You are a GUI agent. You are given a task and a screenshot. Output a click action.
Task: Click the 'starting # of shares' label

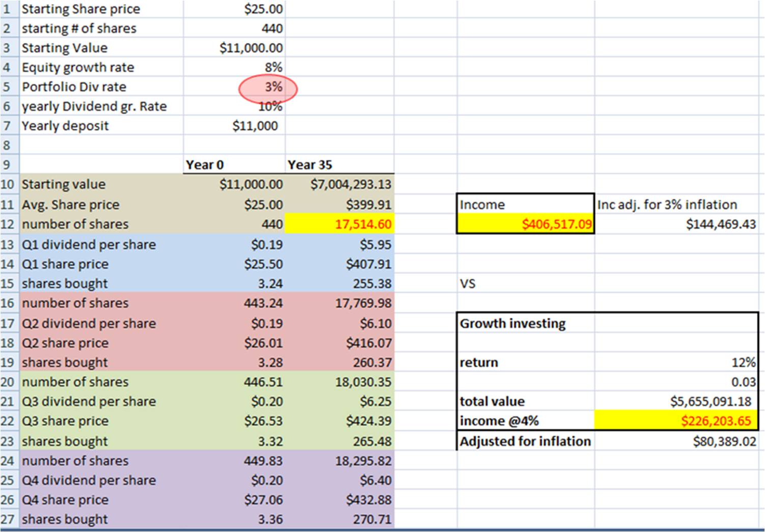point(79,29)
